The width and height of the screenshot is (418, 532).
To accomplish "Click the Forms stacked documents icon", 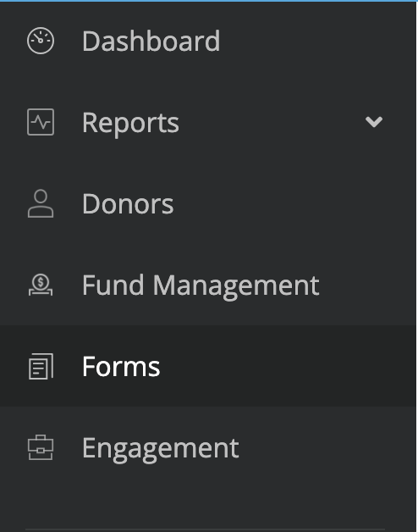I will click(x=41, y=366).
